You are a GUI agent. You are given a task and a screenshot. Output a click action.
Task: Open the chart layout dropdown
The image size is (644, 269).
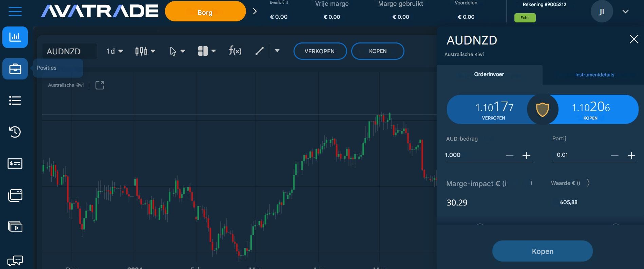coord(207,51)
